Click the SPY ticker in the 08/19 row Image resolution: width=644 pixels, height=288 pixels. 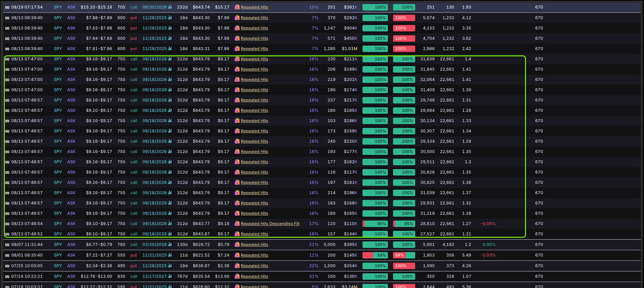[x=58, y=7]
